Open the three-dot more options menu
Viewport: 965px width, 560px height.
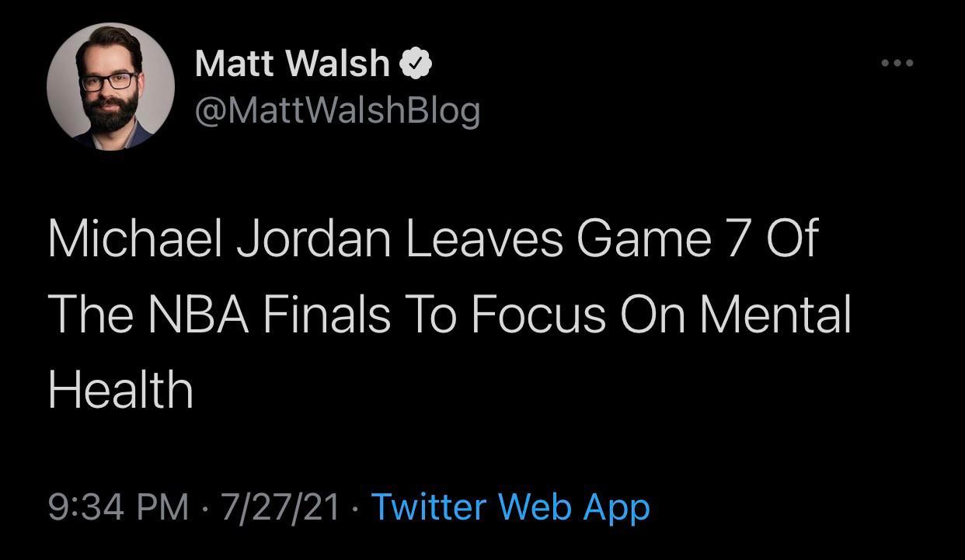coord(897,63)
